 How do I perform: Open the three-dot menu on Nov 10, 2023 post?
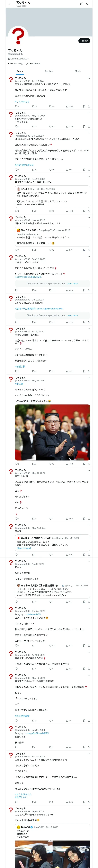coord(89,217)
